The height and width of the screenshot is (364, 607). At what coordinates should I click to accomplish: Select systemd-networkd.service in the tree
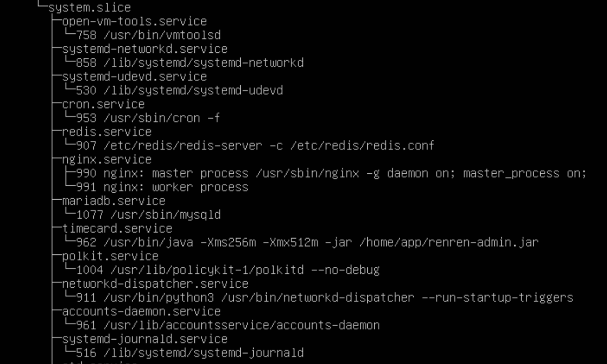(x=145, y=49)
